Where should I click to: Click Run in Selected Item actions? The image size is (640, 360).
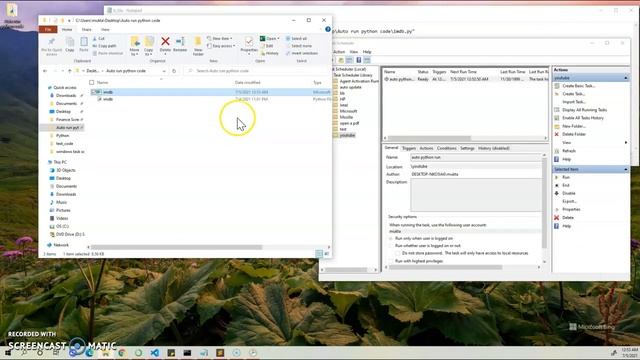566,178
